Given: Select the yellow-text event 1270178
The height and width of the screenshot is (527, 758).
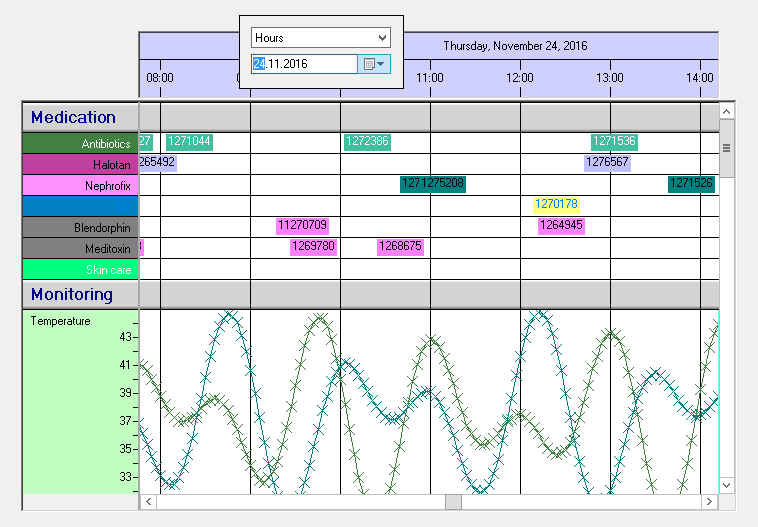Looking at the screenshot, I should 556,205.
